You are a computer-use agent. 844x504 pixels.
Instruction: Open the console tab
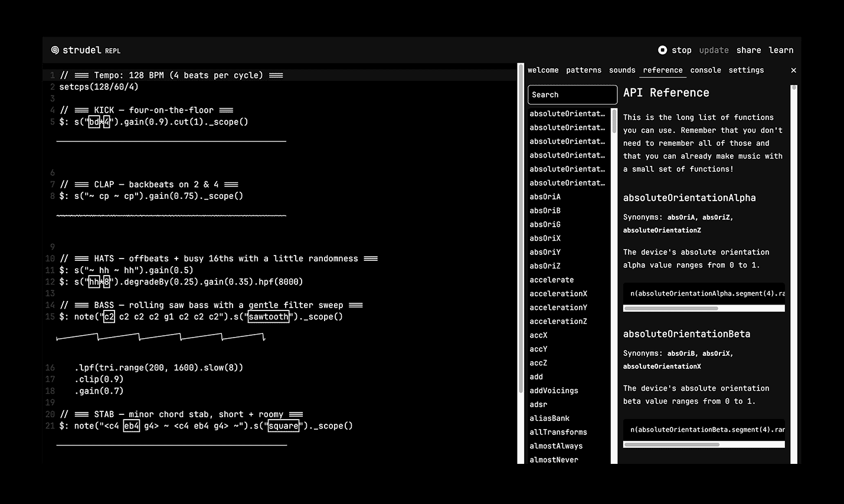tap(705, 70)
